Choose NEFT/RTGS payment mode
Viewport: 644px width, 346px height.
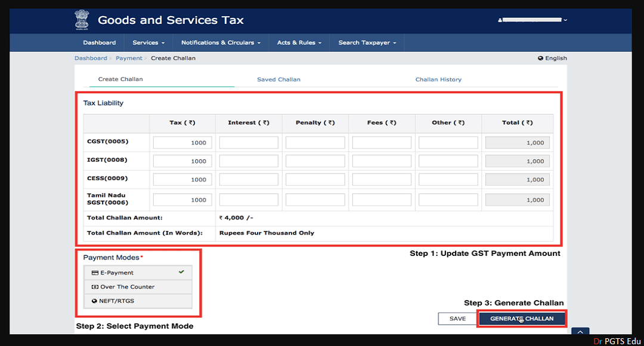(138, 301)
